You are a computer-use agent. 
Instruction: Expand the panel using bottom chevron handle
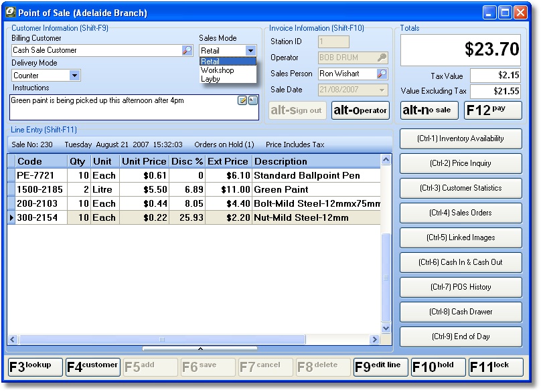(x=200, y=349)
